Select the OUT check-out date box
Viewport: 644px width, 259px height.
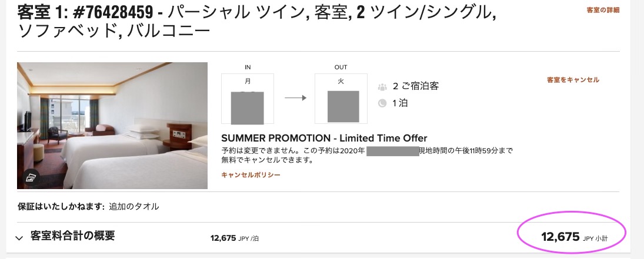pos(341,99)
